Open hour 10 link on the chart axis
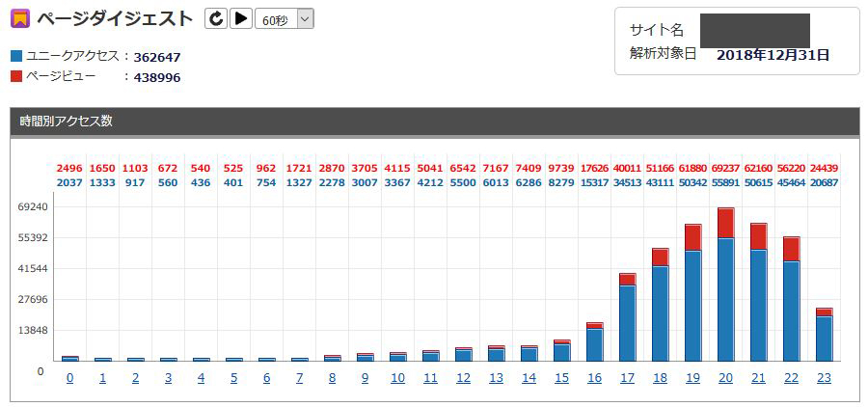 [x=397, y=378]
